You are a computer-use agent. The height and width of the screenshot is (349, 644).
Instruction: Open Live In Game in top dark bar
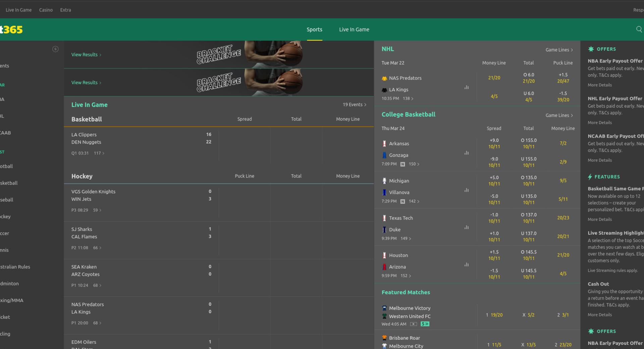click(x=18, y=10)
